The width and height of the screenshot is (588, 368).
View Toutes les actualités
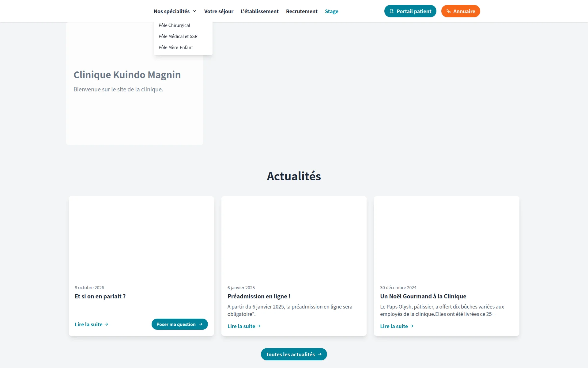(294, 354)
